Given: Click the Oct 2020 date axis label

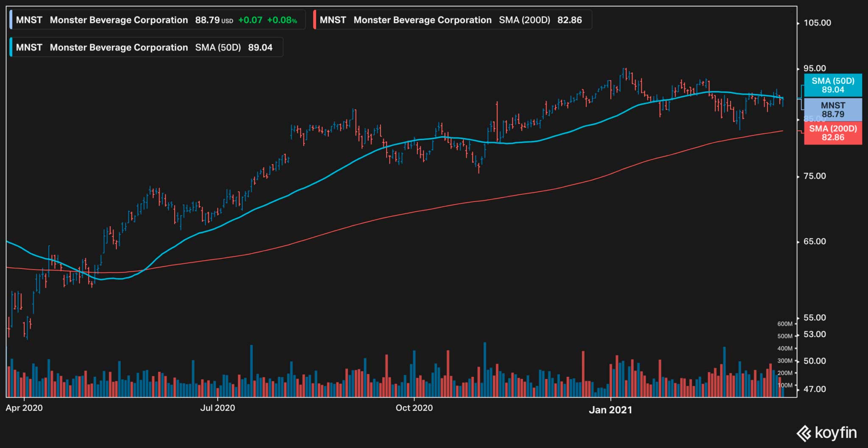Looking at the screenshot, I should [414, 408].
